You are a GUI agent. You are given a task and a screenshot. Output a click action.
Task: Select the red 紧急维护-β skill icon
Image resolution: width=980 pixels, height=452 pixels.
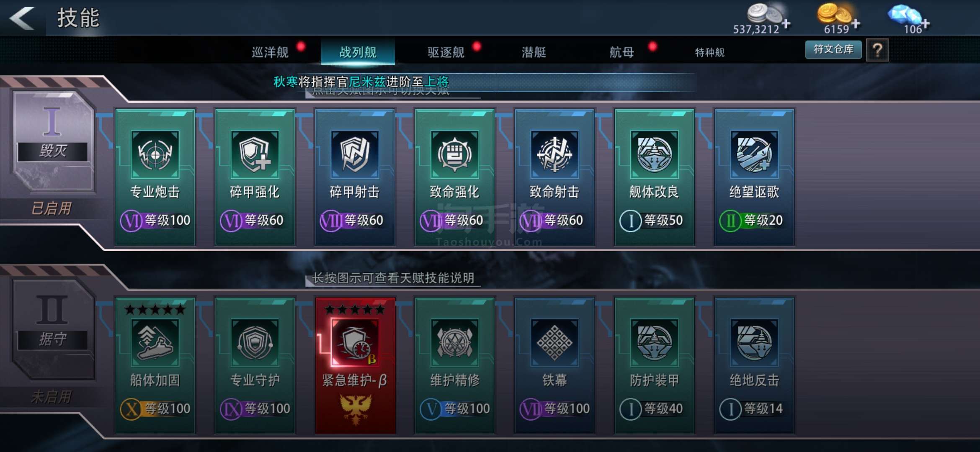point(355,342)
